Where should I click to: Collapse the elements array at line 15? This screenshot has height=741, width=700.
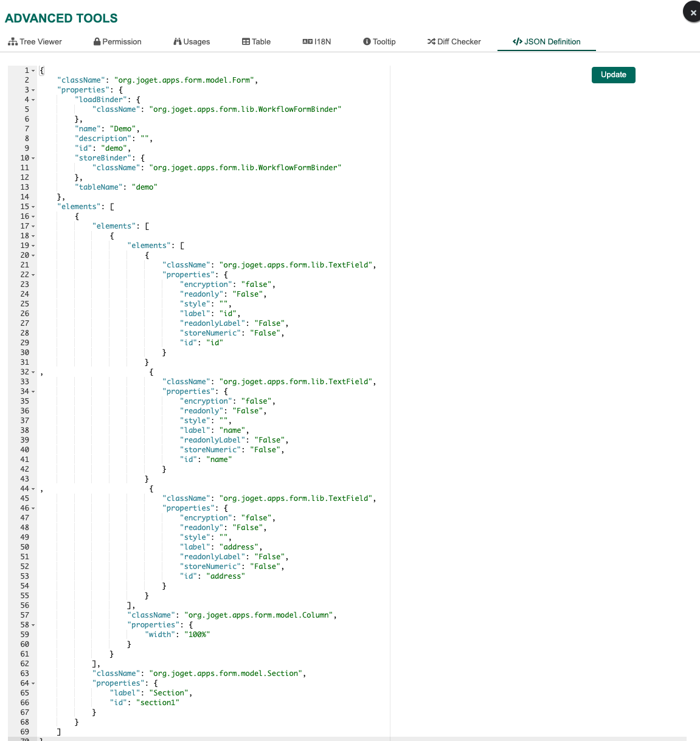(33, 207)
